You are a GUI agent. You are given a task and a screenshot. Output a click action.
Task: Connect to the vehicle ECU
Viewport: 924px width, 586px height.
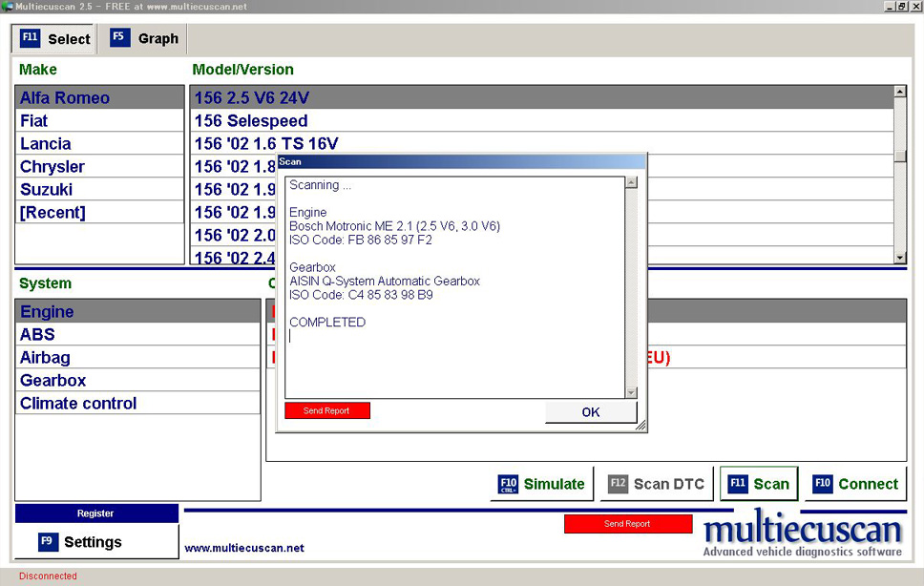855,484
